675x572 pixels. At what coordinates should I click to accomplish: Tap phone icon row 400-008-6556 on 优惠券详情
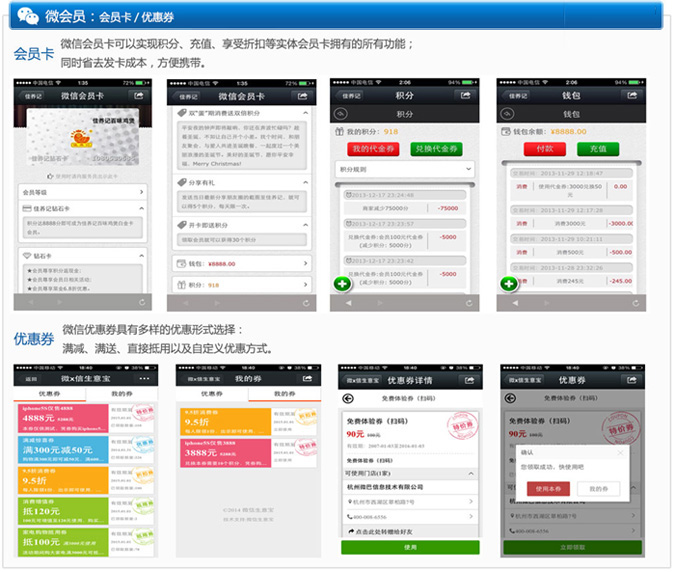coord(410,517)
